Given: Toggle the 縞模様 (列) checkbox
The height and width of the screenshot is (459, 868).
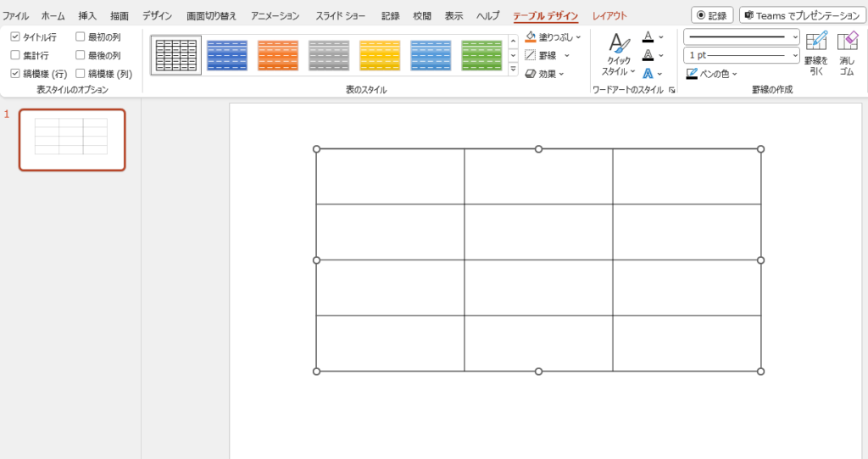Looking at the screenshot, I should coord(81,74).
